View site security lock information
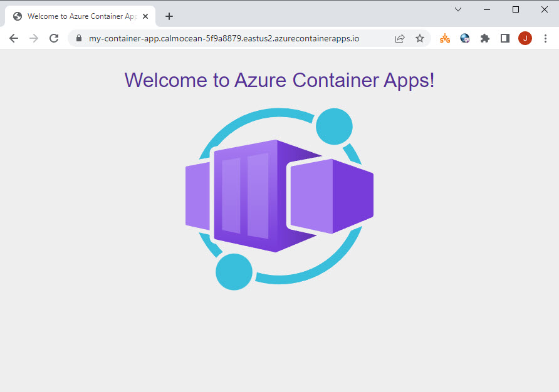The height and width of the screenshot is (392, 559). pos(79,38)
